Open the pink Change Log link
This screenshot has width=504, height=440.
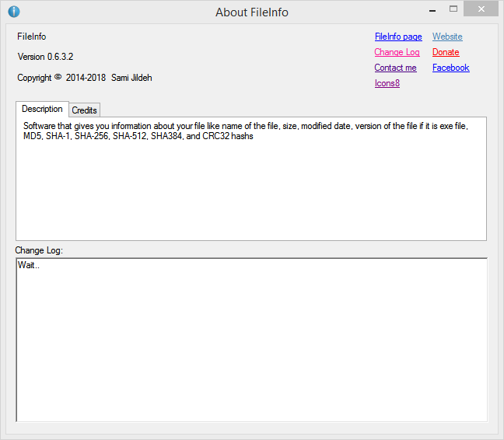click(x=397, y=52)
